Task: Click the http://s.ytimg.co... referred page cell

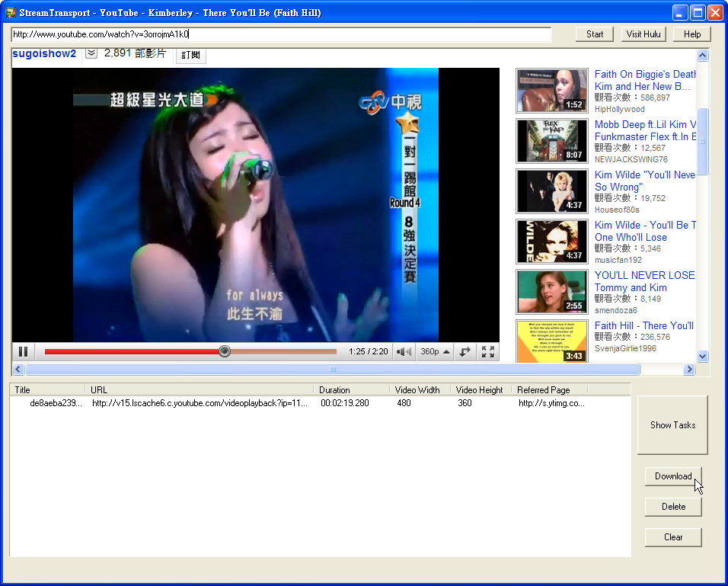Action: tap(551, 403)
